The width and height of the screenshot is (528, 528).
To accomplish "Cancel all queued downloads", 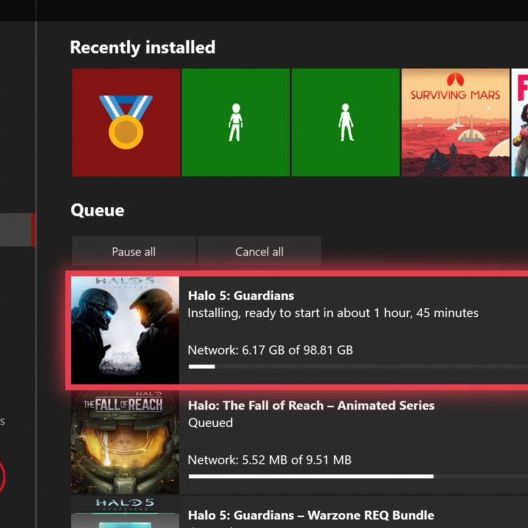I will [x=259, y=252].
